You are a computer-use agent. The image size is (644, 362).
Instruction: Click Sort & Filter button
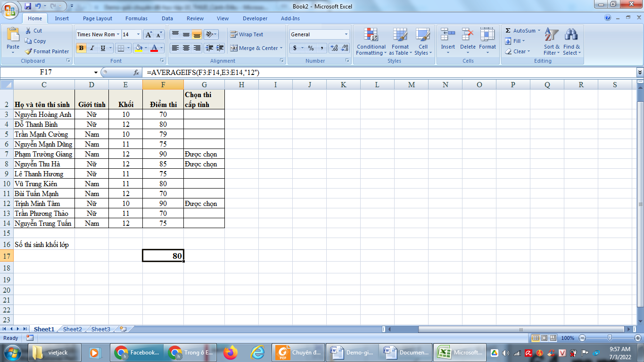coord(552,41)
